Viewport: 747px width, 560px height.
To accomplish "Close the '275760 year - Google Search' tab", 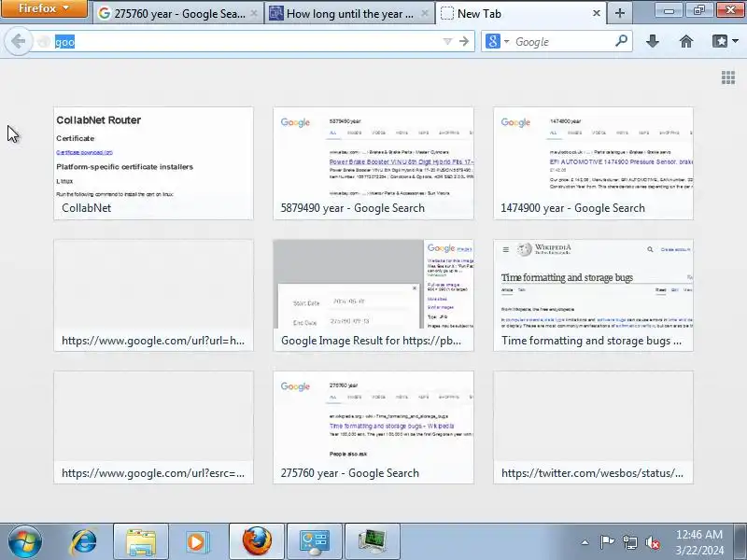I will 254,14.
